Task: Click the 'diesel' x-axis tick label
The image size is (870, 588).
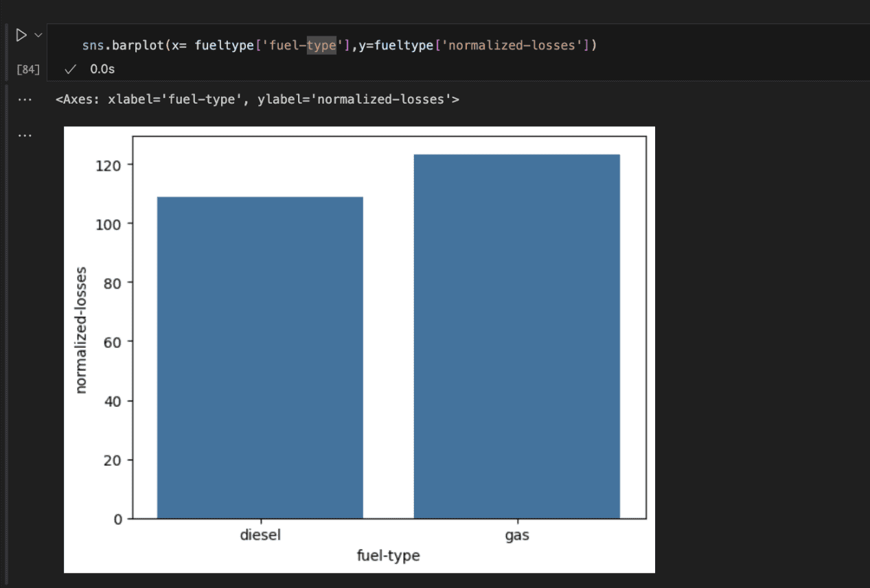Action: coord(260,535)
